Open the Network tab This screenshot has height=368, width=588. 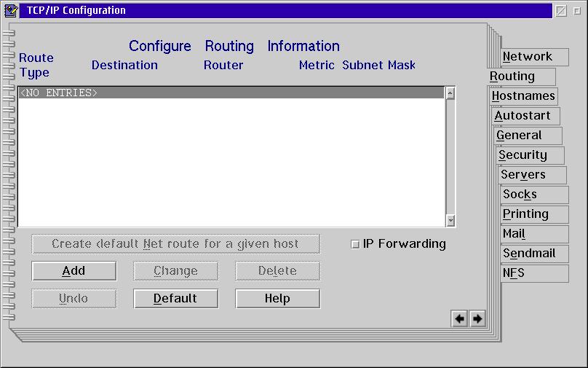527,57
